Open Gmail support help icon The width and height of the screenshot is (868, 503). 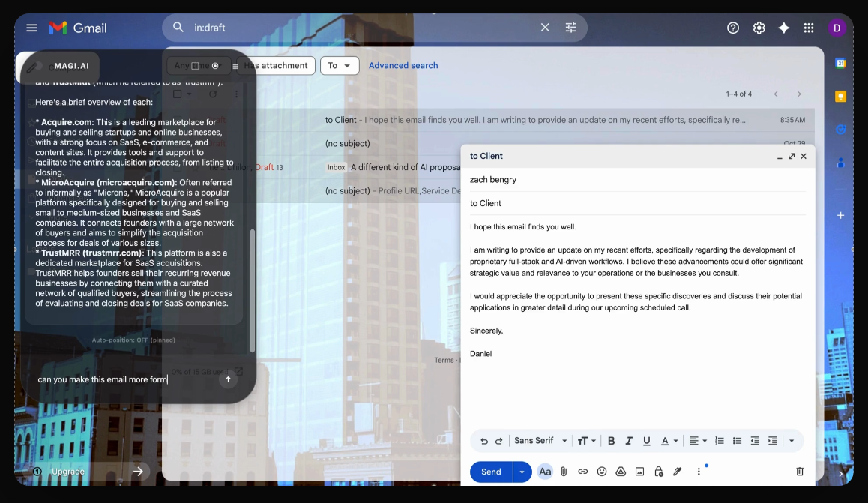733,28
